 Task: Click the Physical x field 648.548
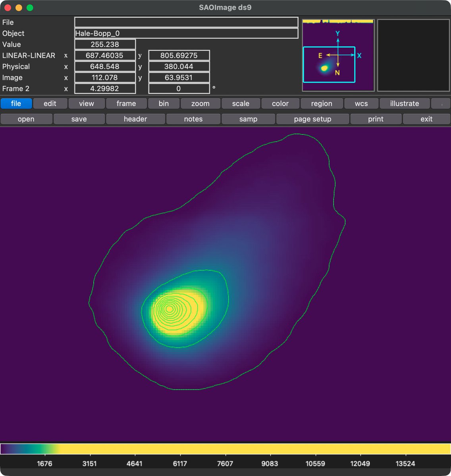(105, 67)
